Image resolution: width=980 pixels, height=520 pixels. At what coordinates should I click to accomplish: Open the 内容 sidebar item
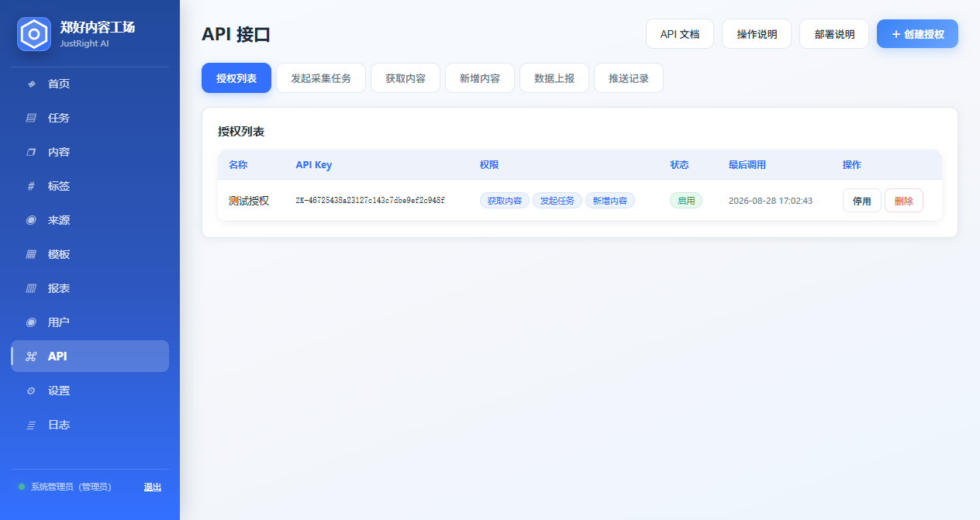point(90,152)
